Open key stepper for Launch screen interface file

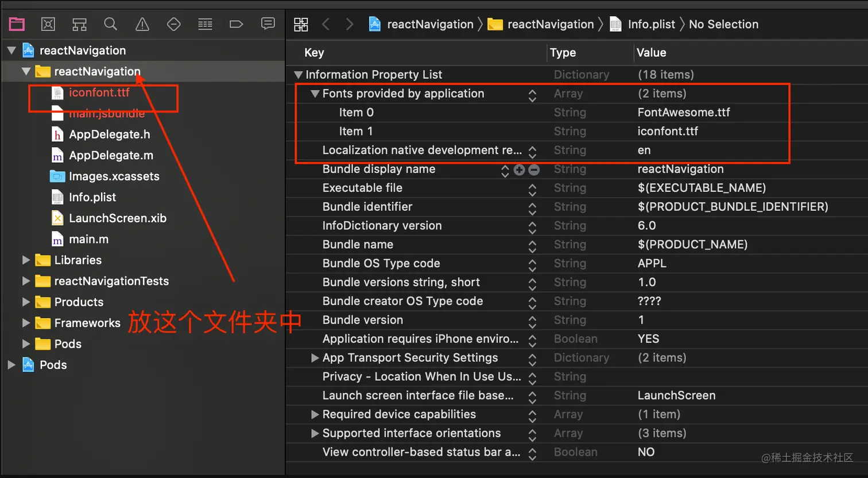[x=532, y=397]
